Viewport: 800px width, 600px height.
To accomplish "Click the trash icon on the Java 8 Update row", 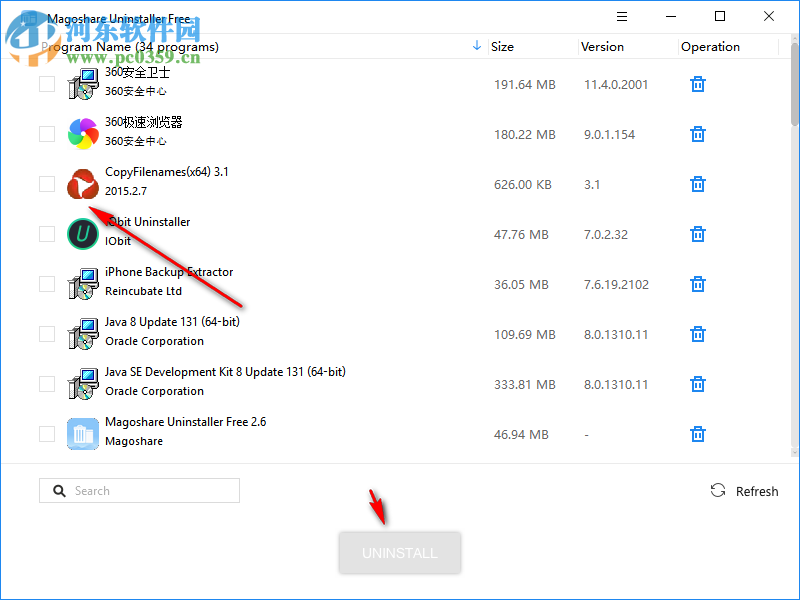I will (x=697, y=334).
